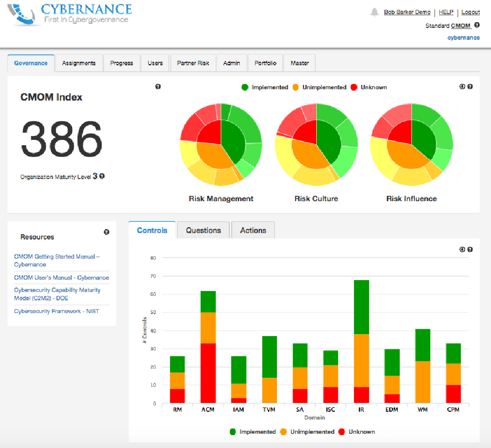Image resolution: width=491 pixels, height=448 pixels.
Task: Toggle Unknown series in bar chart legend
Action: (356, 432)
